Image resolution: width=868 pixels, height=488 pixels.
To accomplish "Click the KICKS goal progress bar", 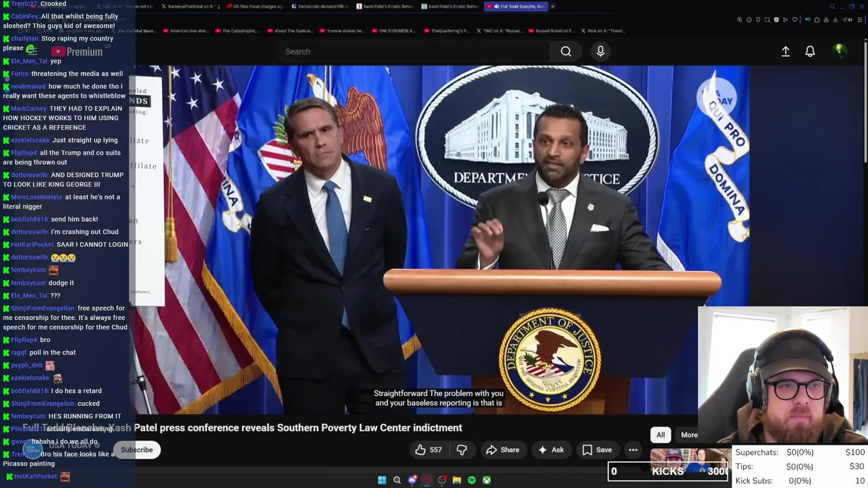I will click(x=669, y=471).
